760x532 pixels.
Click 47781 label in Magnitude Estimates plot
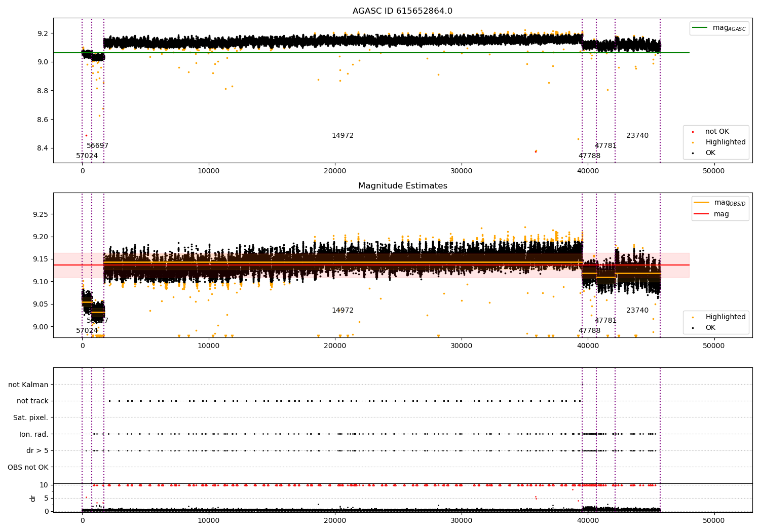click(x=605, y=321)
